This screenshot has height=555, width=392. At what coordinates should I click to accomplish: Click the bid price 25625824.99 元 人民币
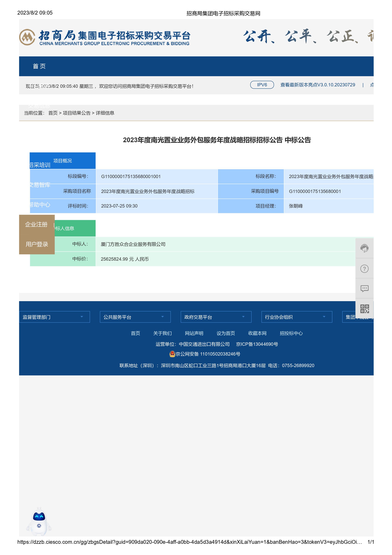(125, 259)
